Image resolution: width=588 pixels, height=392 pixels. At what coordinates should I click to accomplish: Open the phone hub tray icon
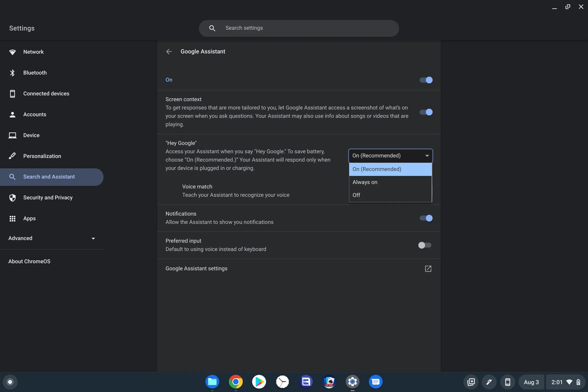pyautogui.click(x=507, y=382)
